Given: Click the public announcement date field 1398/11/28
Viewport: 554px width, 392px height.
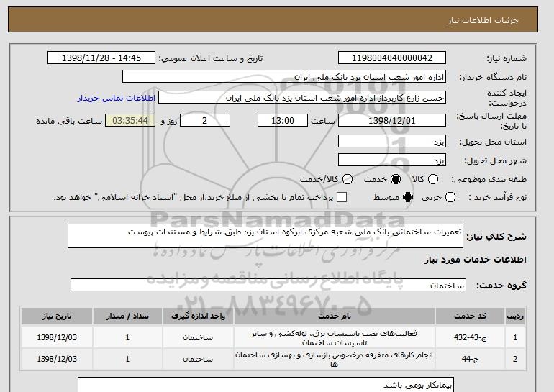Looking at the screenshot, I should point(101,58).
